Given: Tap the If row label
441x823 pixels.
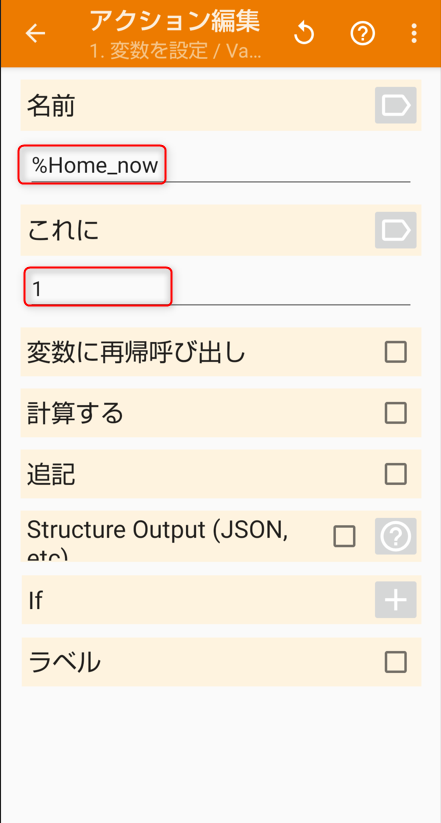Looking at the screenshot, I should (35, 600).
